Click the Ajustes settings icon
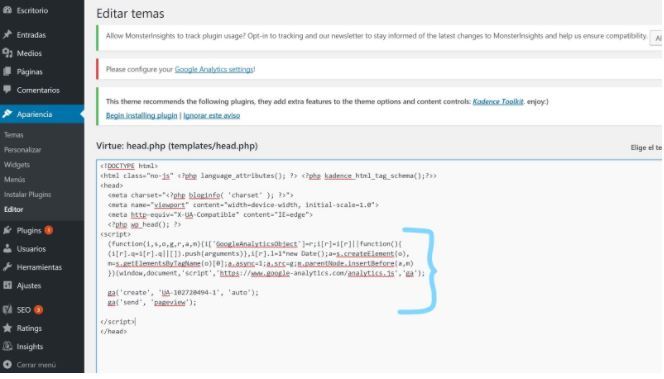Screen dimensions: 664x379 pos(7,285)
